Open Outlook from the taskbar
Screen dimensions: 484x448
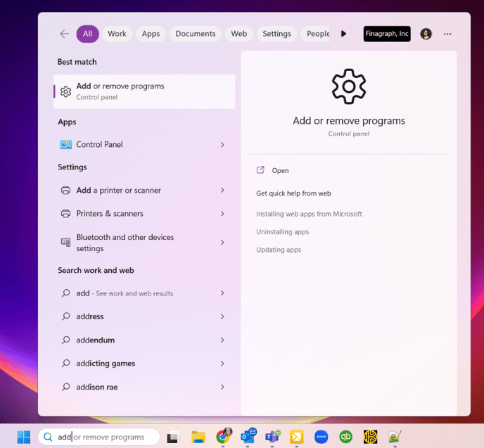click(248, 436)
